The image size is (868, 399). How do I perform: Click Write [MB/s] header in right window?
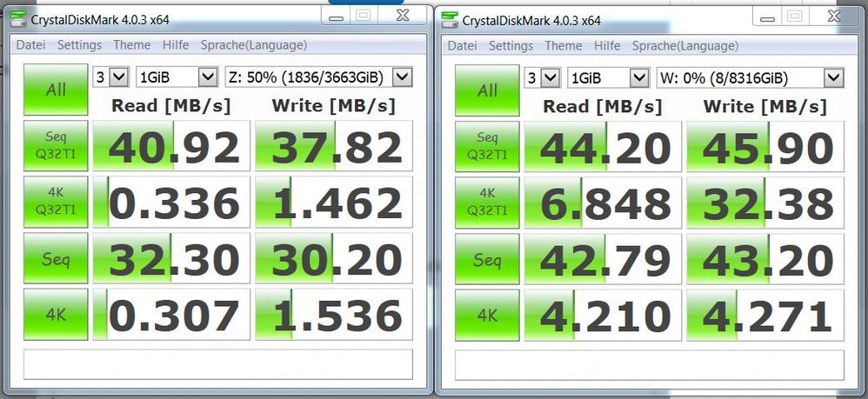click(765, 106)
